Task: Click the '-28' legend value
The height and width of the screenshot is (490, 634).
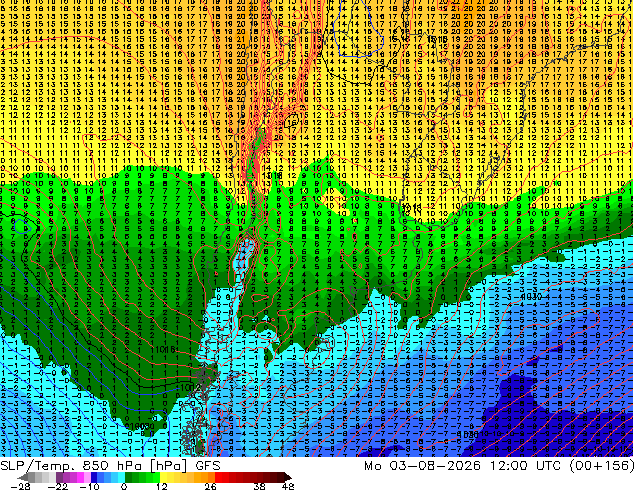Action: 20,486
